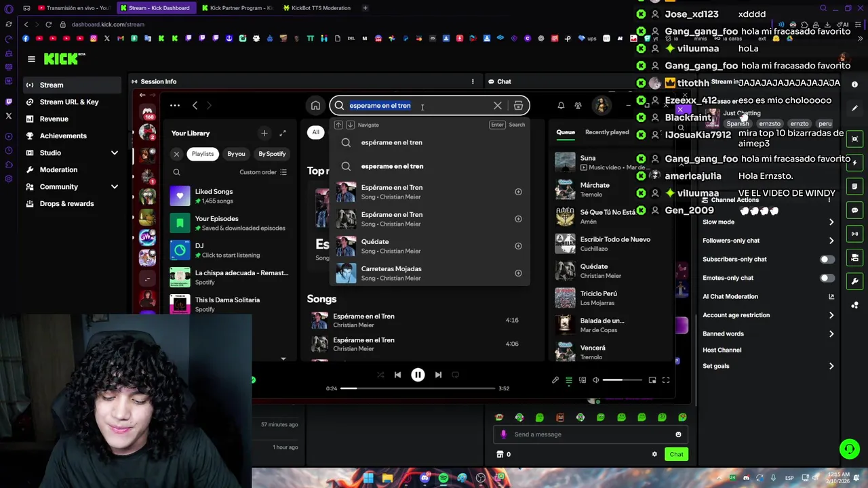Screen dimensions: 868x488
Task: Open Spotify Browse icon in search bar
Action: (518, 106)
